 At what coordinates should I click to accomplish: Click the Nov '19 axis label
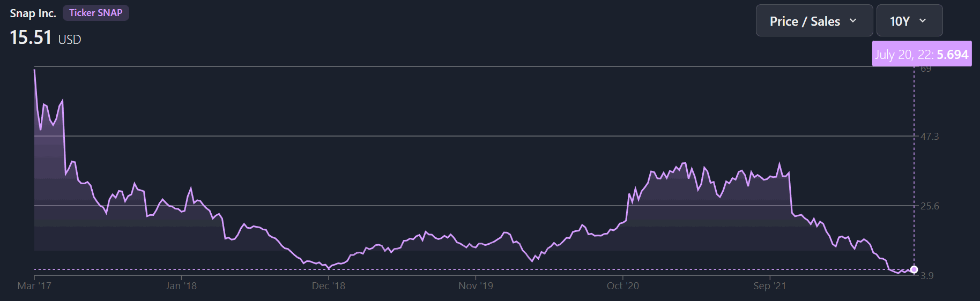(476, 286)
